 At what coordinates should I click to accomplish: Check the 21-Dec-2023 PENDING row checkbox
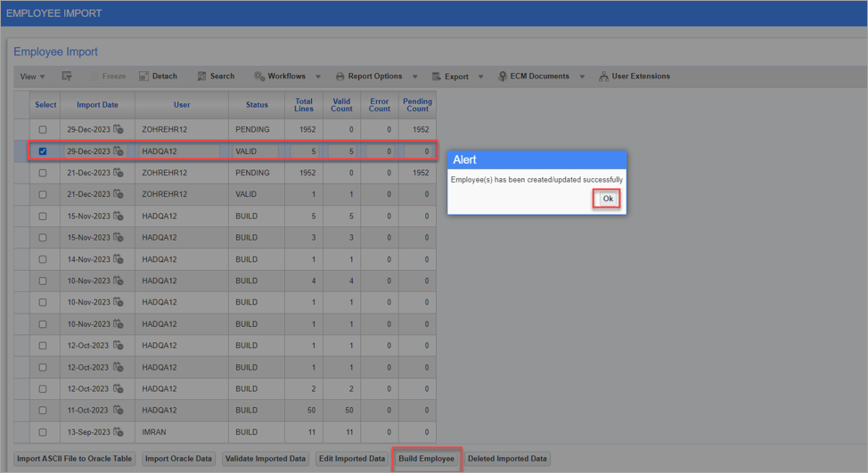point(43,173)
